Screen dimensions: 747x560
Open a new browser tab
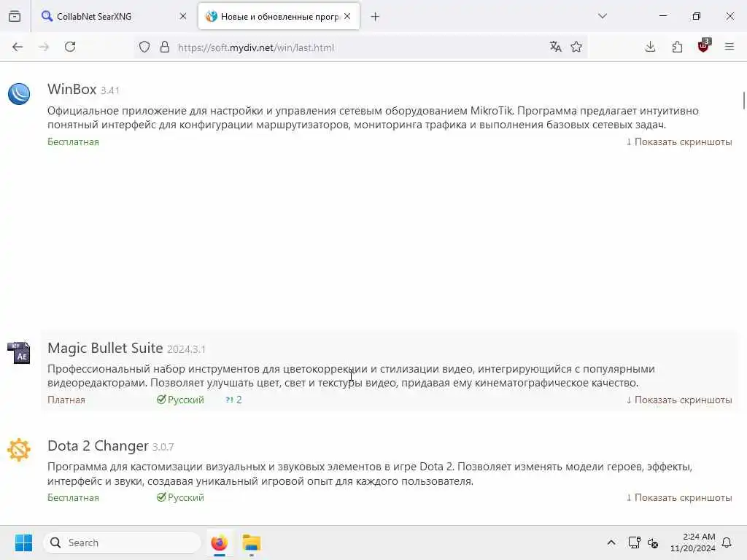coord(376,17)
